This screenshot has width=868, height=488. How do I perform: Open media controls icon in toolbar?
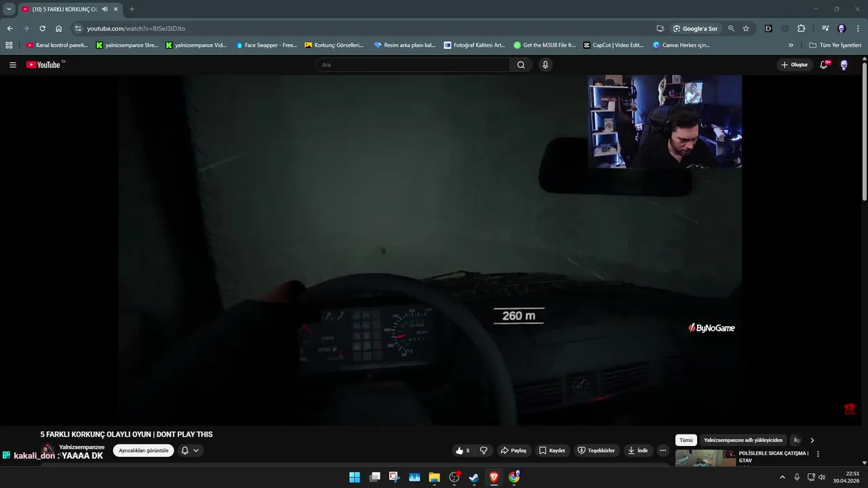pos(825,28)
